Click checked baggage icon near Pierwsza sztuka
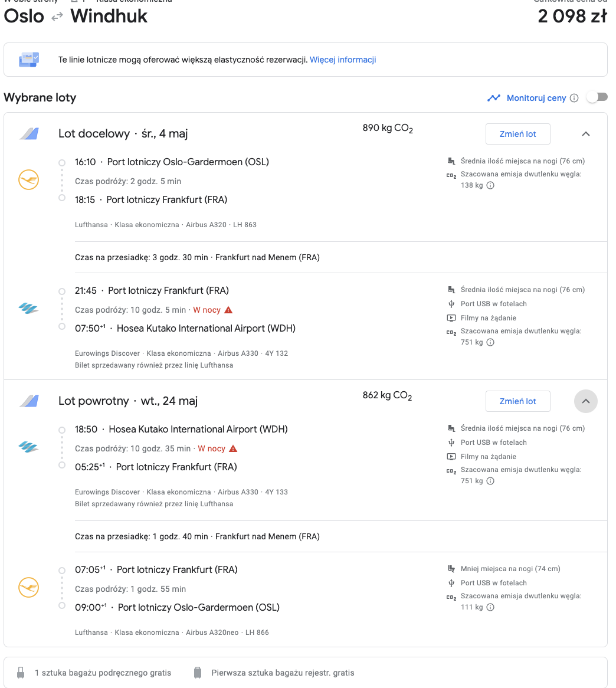This screenshot has height=688, width=616. [x=198, y=673]
